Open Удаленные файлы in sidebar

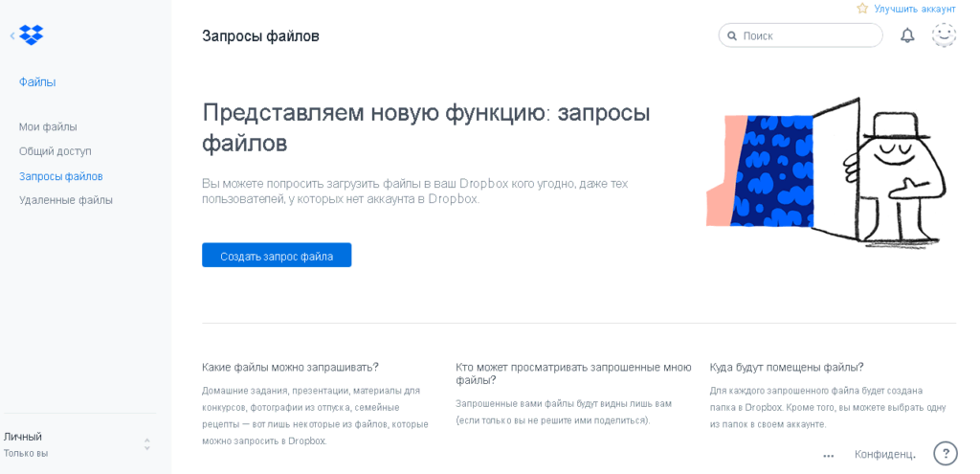tap(66, 200)
